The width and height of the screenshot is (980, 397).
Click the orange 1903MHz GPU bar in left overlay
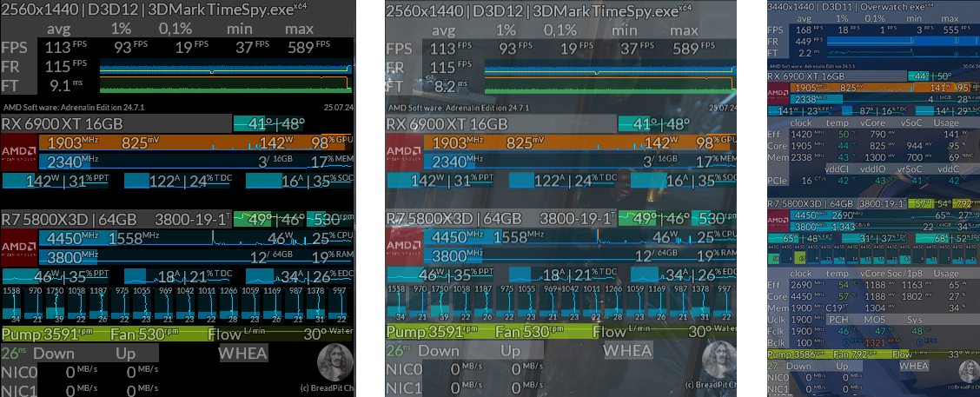click(195, 142)
